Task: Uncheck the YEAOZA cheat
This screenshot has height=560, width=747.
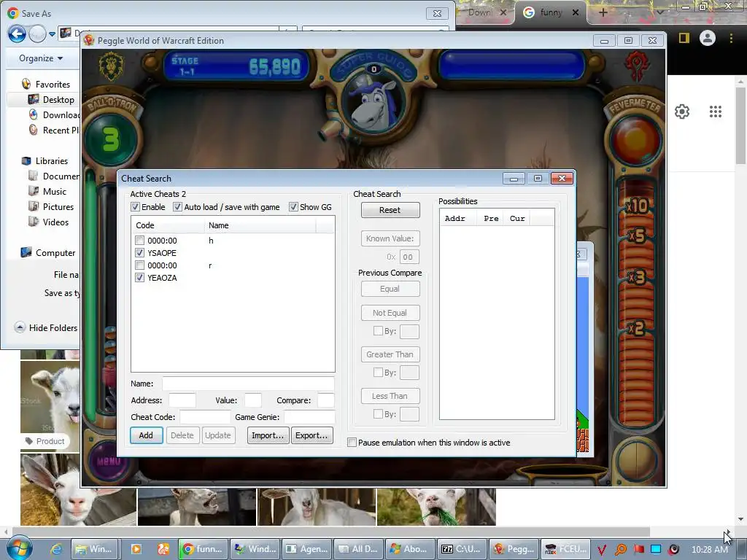Action: pos(139,278)
